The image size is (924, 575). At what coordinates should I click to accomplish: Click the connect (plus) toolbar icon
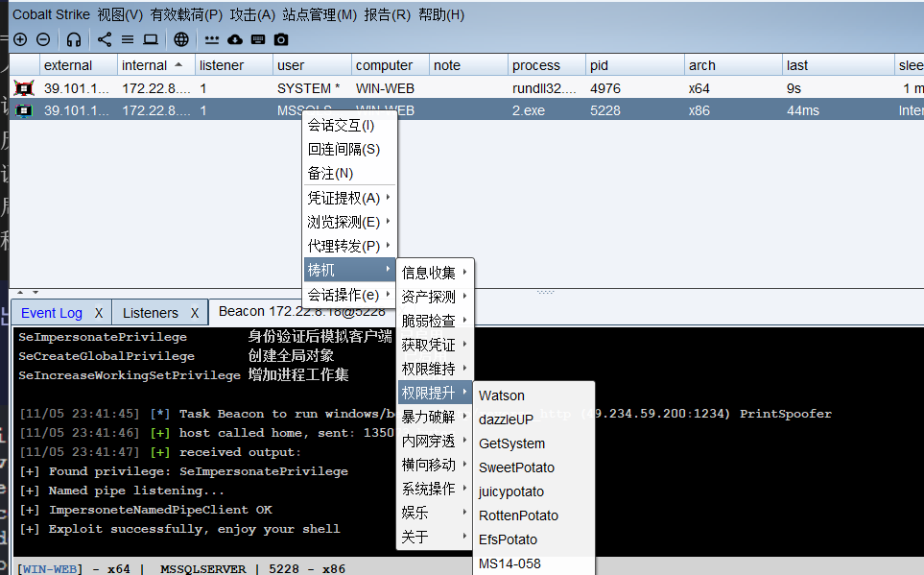pos(20,39)
